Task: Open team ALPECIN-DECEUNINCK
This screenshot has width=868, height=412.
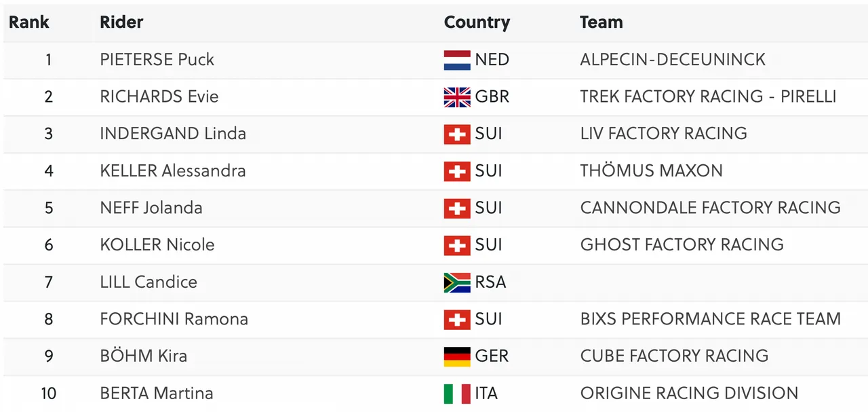Action: [673, 60]
